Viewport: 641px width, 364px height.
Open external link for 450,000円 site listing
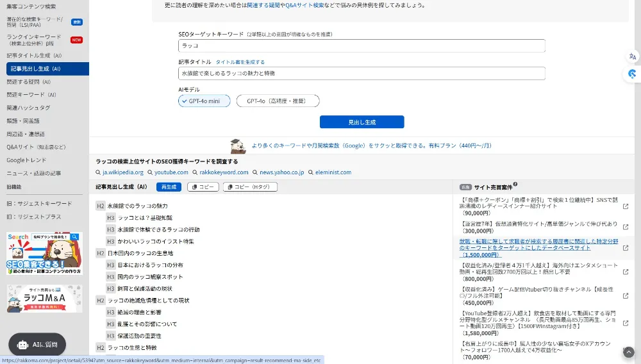point(626,296)
